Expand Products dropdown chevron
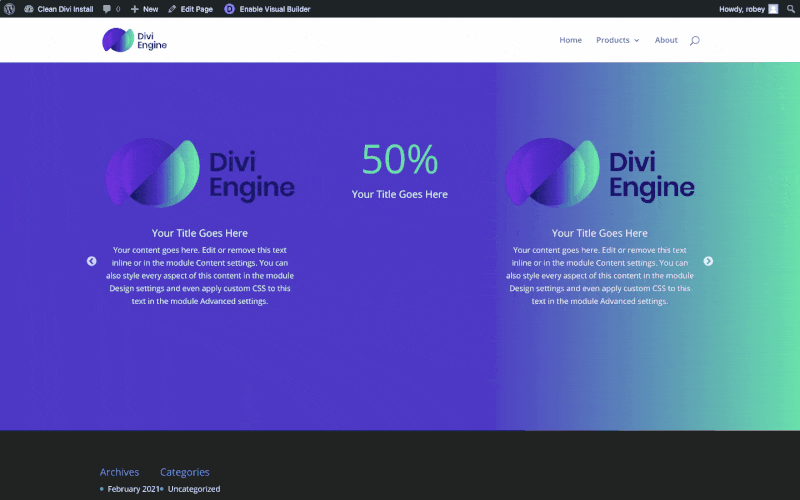 pyautogui.click(x=636, y=40)
